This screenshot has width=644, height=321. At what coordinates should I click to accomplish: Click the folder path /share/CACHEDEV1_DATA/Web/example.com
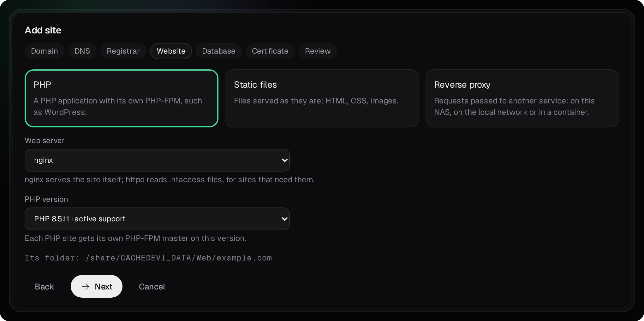(x=179, y=258)
